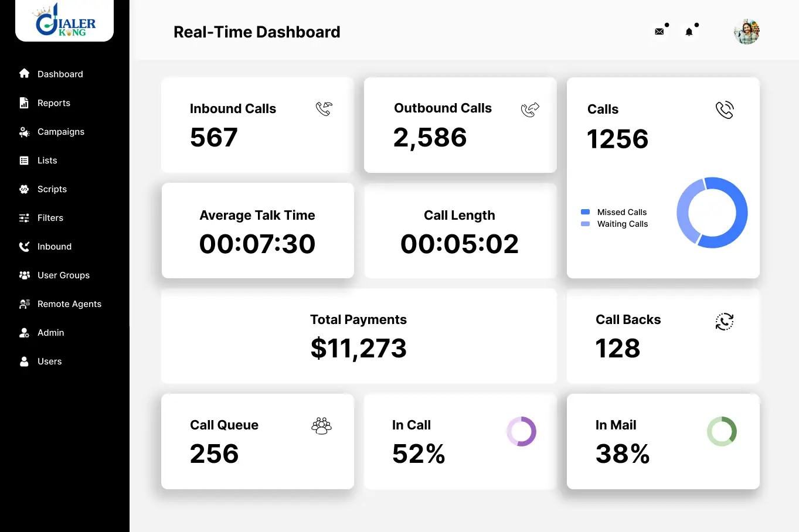Click the outbound calls phone icon
The image size is (799, 532).
(530, 109)
